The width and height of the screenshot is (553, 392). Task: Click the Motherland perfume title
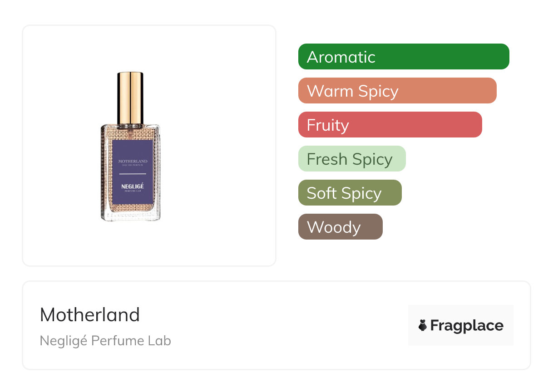[x=90, y=314]
